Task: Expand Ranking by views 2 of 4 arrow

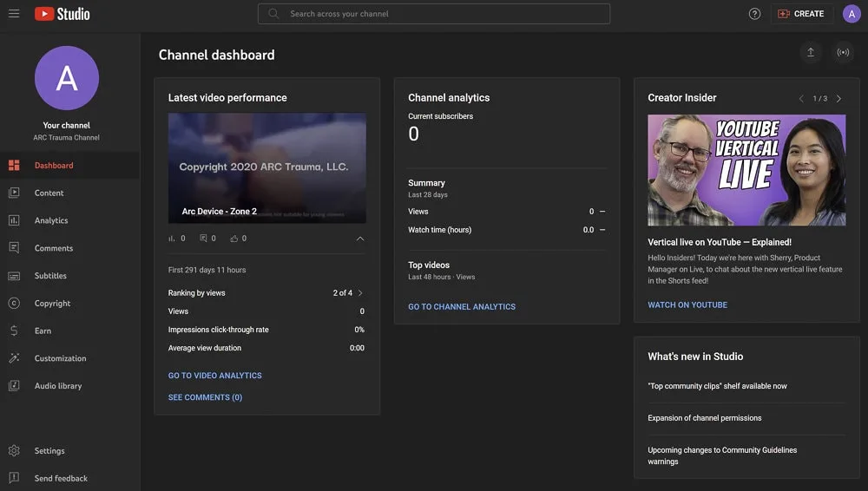Action: 360,293
